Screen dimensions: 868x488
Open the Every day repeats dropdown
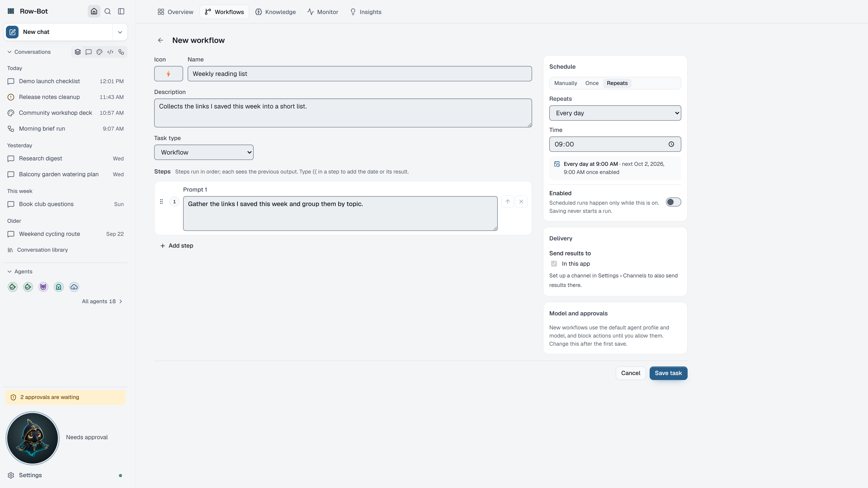coord(615,113)
